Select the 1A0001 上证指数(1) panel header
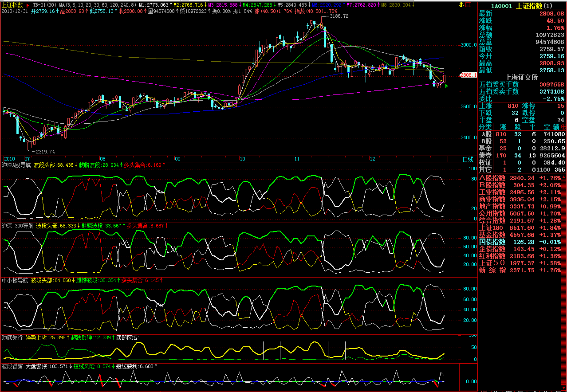This screenshot has height=392, width=567. 522,6
